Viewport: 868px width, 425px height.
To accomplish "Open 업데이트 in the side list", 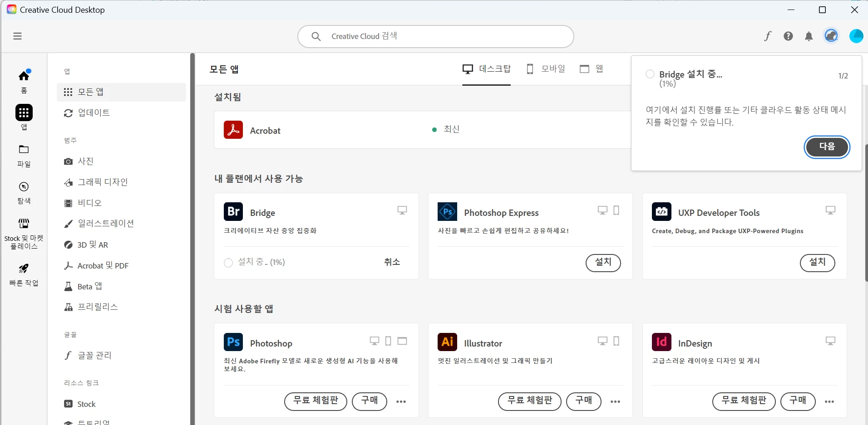I will [x=121, y=113].
